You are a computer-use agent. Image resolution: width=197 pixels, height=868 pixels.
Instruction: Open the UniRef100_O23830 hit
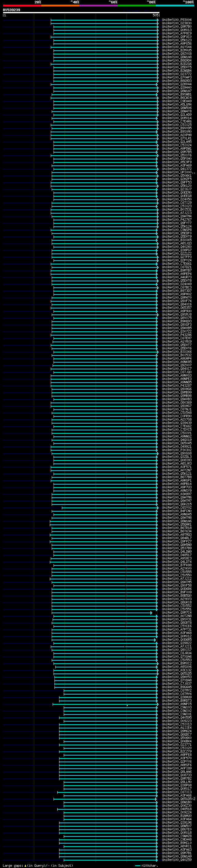pyautogui.click(x=176, y=23)
